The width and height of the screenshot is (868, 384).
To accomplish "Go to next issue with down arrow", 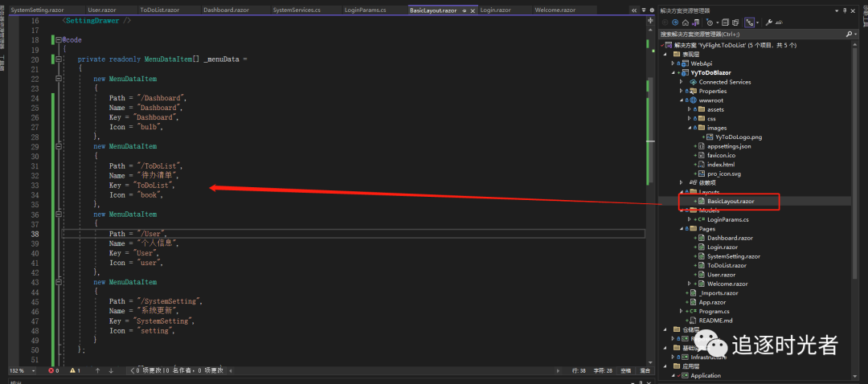I will tap(111, 370).
